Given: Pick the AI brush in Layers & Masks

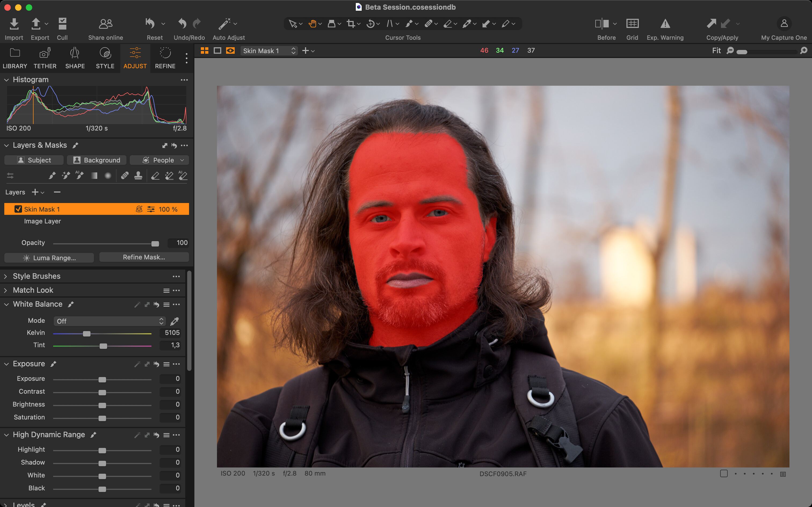Looking at the screenshot, I should (x=79, y=175).
